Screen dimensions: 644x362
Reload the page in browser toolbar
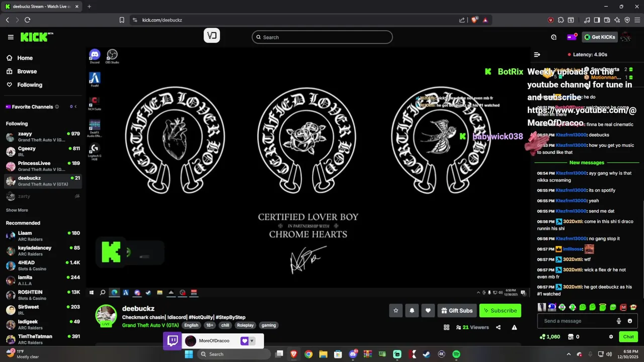tap(27, 20)
